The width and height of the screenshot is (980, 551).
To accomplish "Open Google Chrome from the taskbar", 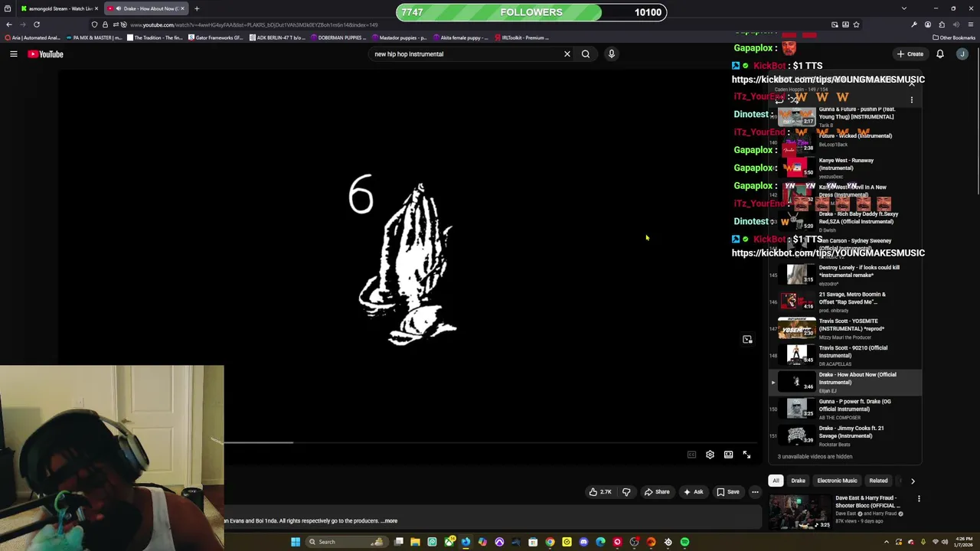I will click(550, 542).
